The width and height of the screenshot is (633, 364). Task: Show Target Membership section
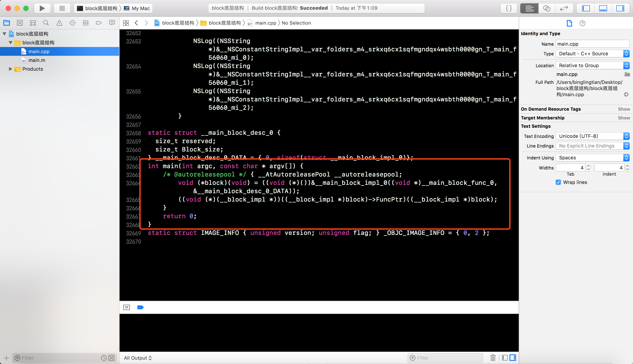624,118
